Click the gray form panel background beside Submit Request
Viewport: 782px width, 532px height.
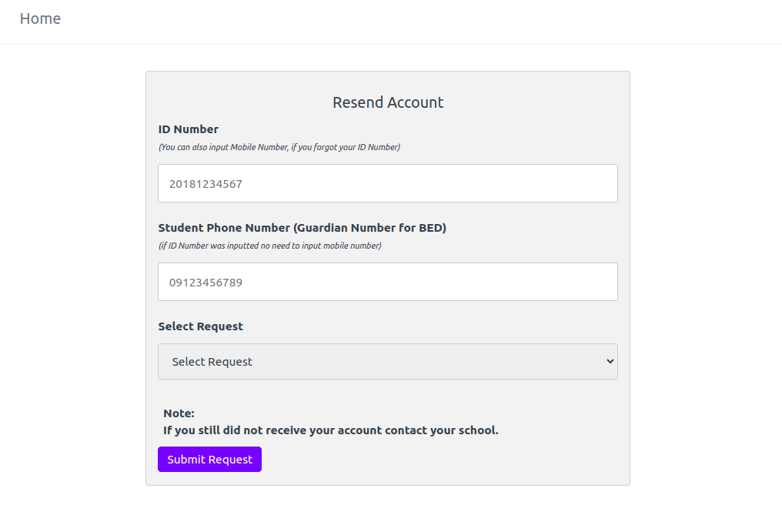(439, 459)
